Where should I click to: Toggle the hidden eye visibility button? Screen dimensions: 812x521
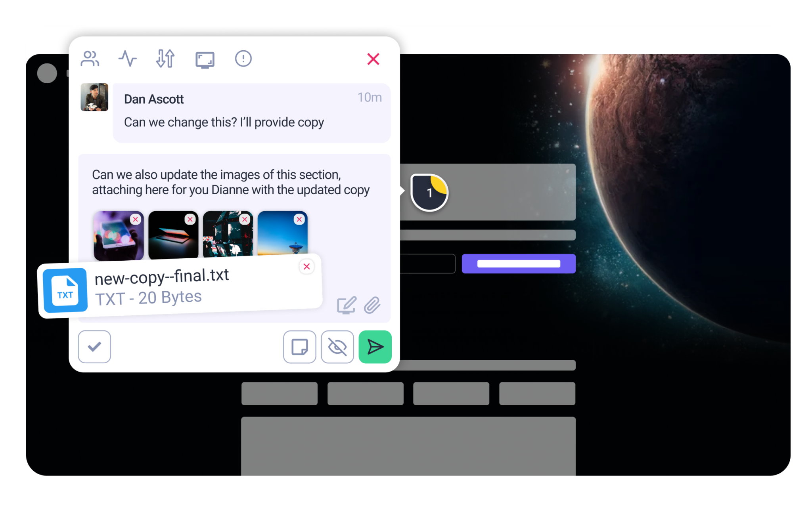(x=337, y=347)
